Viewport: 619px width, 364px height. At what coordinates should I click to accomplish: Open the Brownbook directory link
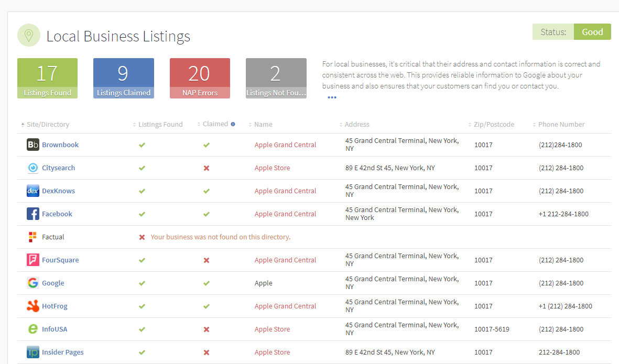pyautogui.click(x=60, y=145)
